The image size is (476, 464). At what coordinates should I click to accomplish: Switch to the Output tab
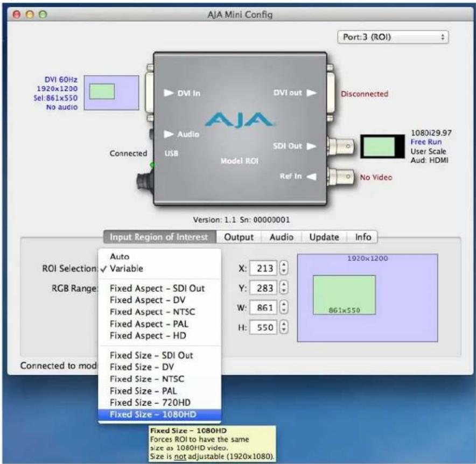[239, 237]
